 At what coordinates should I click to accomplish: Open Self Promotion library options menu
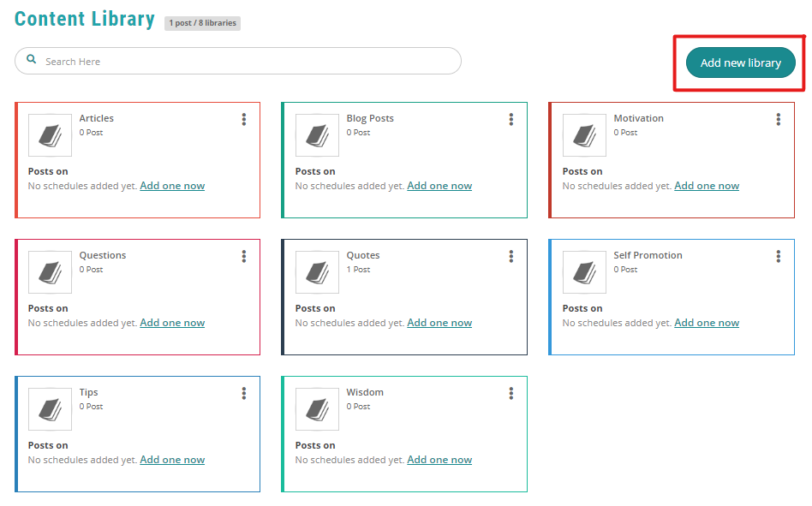[779, 257]
